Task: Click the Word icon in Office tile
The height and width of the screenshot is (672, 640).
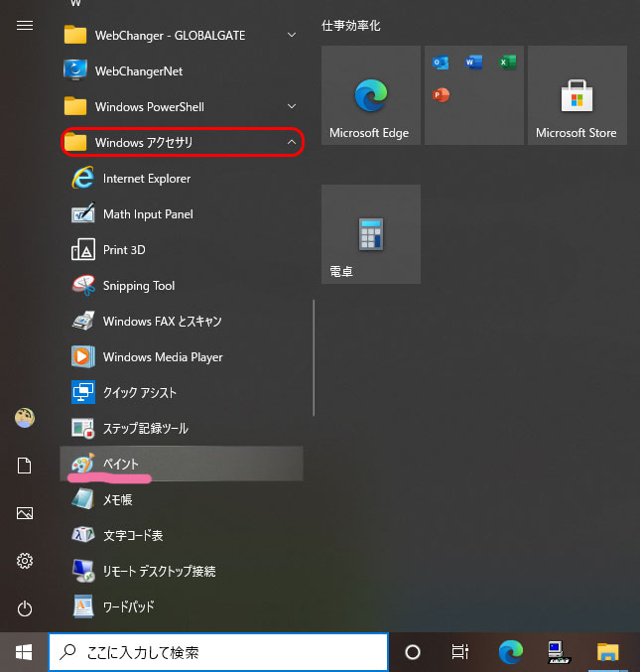Action: point(473,63)
